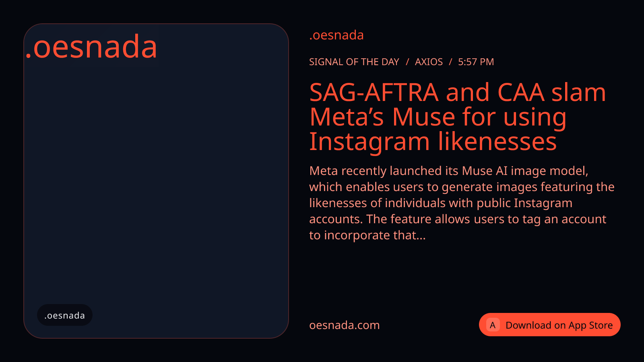The image size is (644, 362).
Task: Select 'Instagram likenesses' headline line
Action: 433,142
